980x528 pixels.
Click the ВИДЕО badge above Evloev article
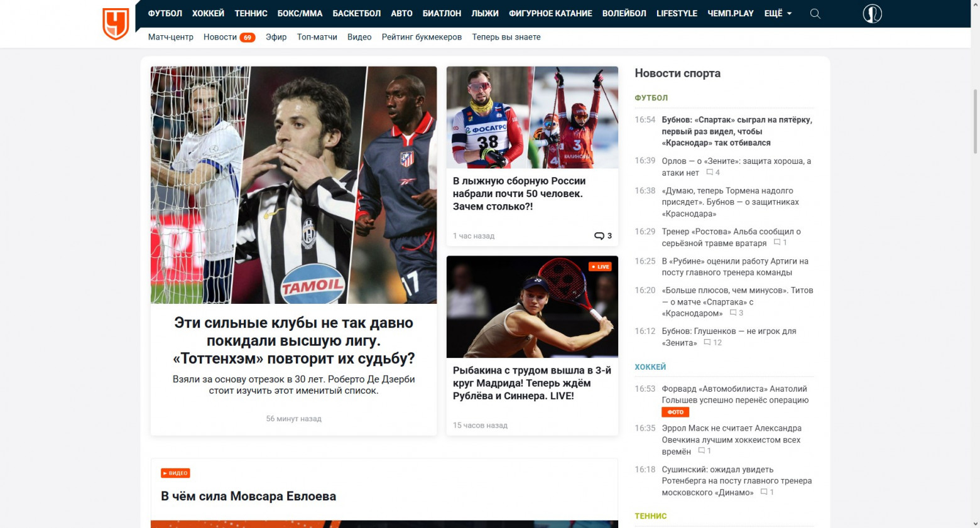(x=175, y=473)
